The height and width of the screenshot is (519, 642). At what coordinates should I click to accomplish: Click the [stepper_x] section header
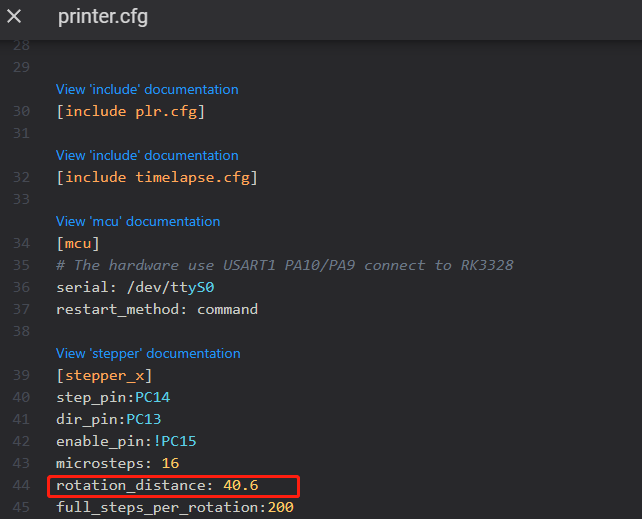point(104,375)
